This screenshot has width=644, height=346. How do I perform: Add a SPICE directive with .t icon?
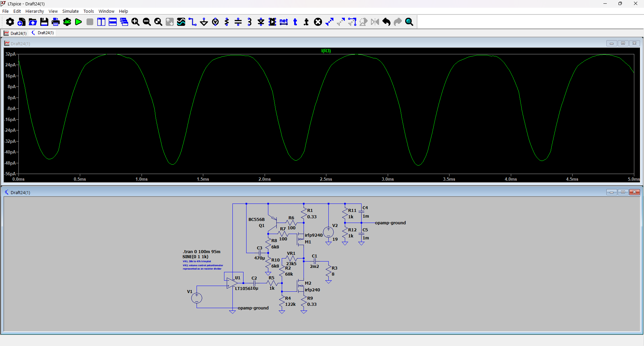coord(306,22)
